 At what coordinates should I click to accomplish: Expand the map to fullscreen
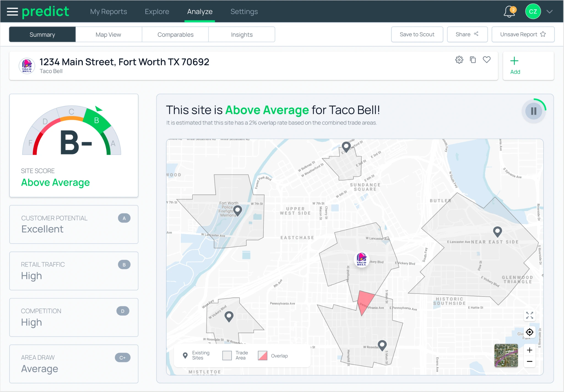[x=529, y=315]
